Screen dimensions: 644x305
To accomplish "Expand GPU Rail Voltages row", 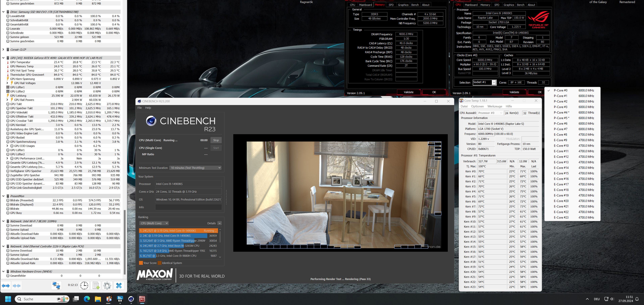I will pyautogui.click(x=7, y=83).
